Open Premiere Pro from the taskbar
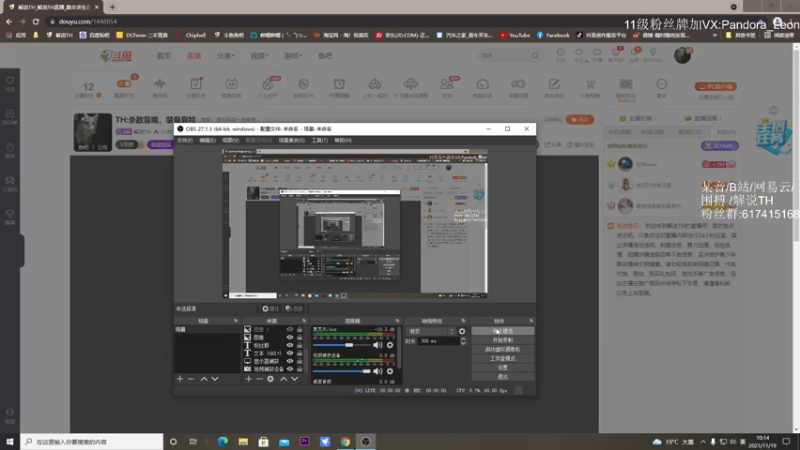 [305, 441]
